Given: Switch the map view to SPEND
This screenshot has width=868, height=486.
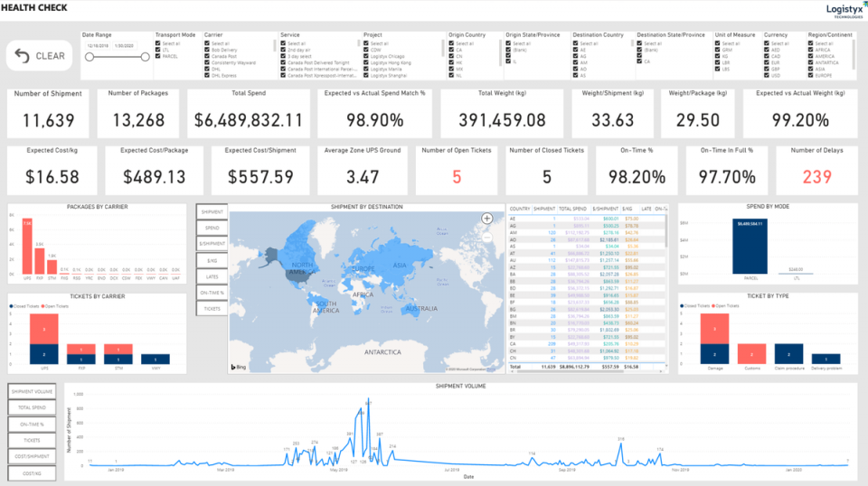Looking at the screenshot, I should 212,227.
